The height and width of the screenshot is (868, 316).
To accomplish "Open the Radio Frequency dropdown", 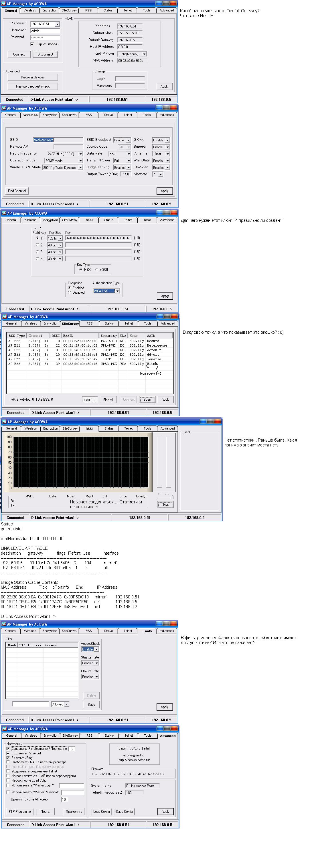I will click(80, 154).
